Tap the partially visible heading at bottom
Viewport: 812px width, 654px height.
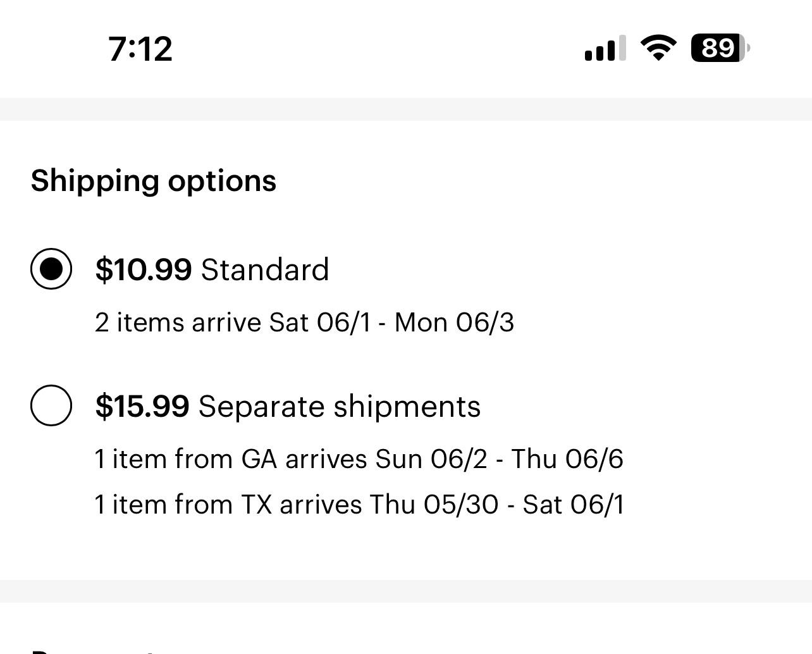pos(95,649)
